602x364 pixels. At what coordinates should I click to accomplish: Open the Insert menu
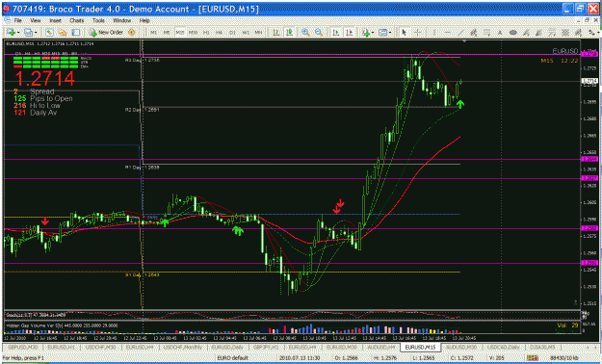(x=56, y=20)
